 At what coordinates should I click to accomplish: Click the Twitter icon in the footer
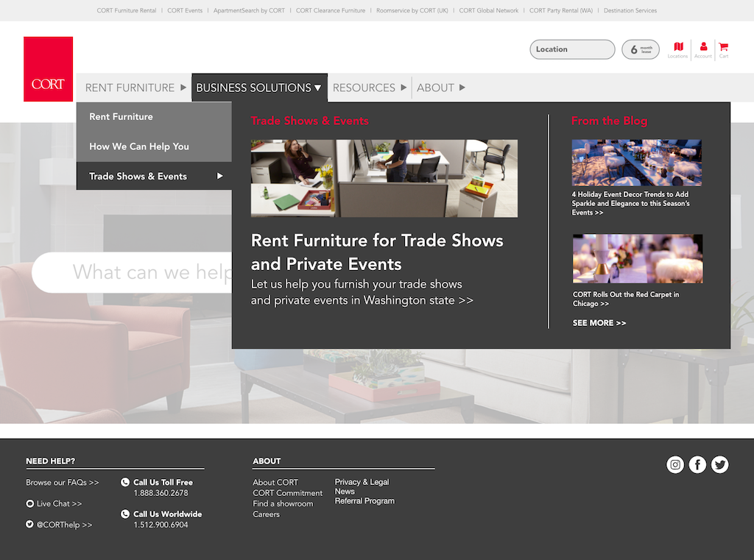coord(719,464)
